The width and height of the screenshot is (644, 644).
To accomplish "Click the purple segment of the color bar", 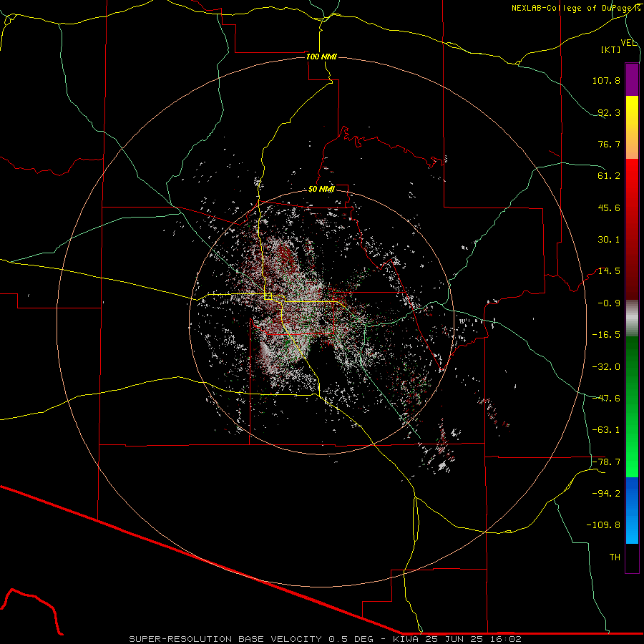I will [x=632, y=79].
